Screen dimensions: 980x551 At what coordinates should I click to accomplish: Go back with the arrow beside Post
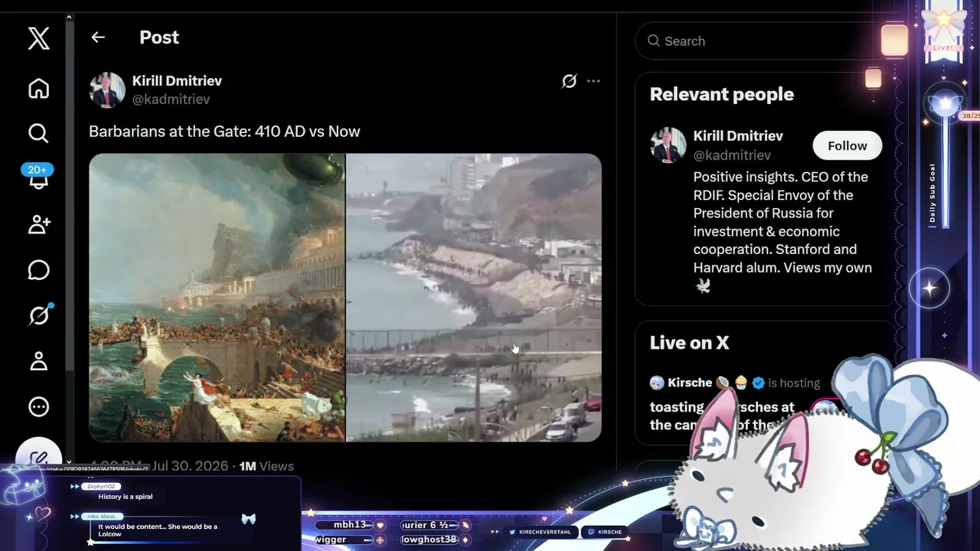click(x=97, y=37)
